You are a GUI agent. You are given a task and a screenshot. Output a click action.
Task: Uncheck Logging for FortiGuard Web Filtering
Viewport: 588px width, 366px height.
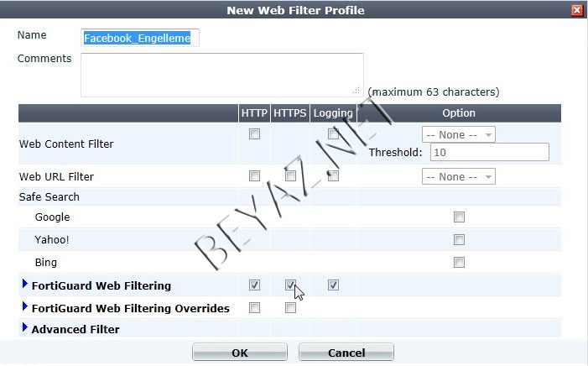(333, 285)
